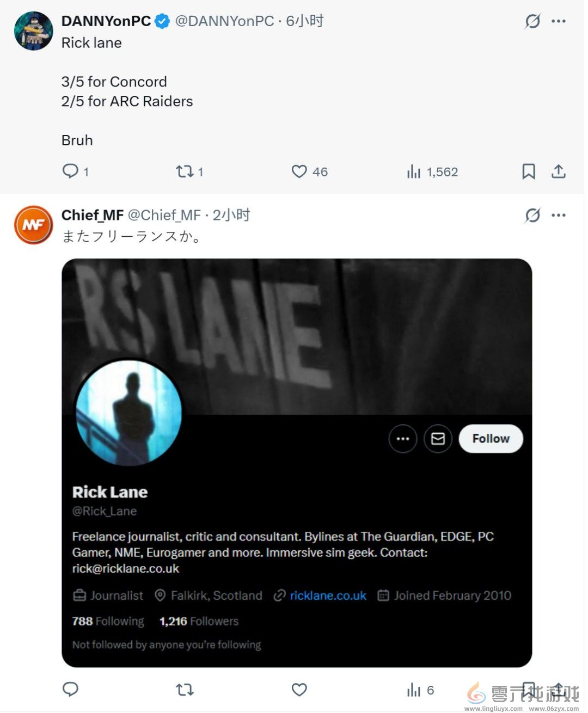Like DANNYonPC's Rick Lane tweet
This screenshot has width=588, height=713.
coord(299,171)
